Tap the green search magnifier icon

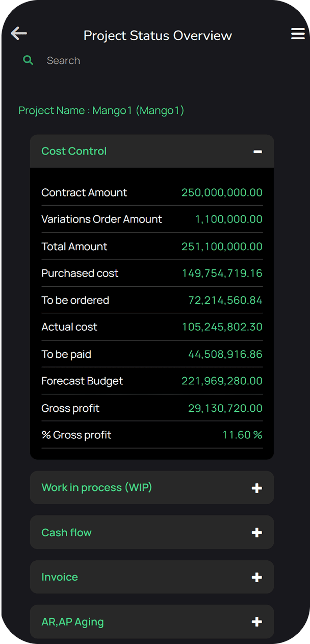click(28, 60)
